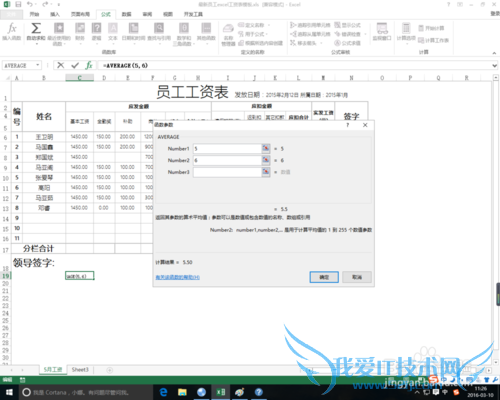
Task: Click Calculate Sheet in the ribbon
Action: pyautogui.click(x=433, y=40)
